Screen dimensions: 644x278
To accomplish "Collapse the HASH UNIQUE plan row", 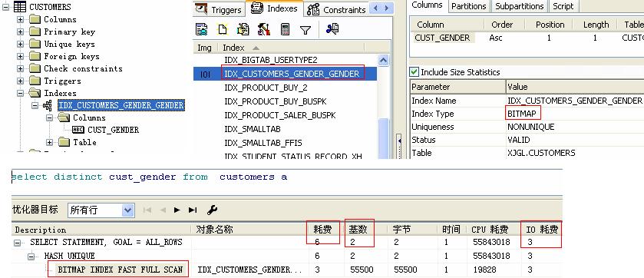I will click(x=31, y=256).
